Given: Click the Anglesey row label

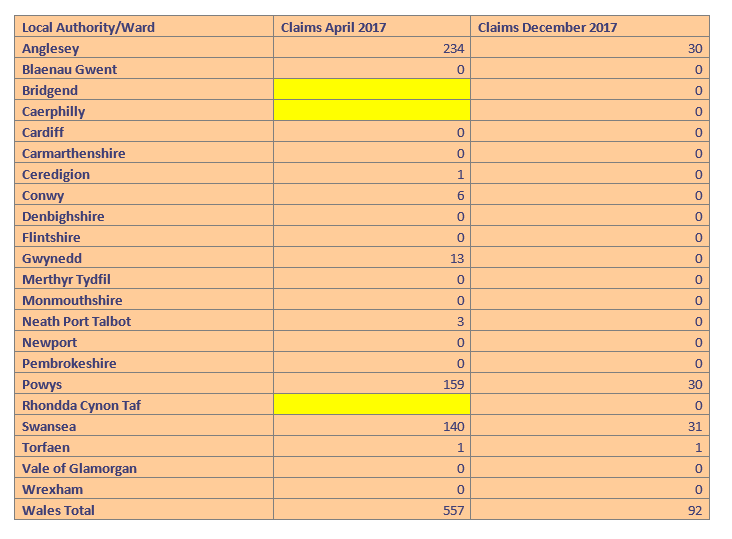Looking at the screenshot, I should click(x=50, y=48).
